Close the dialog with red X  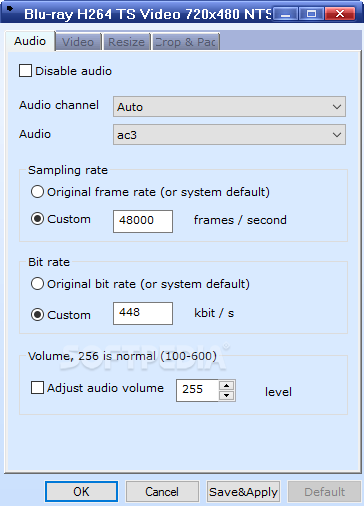339,14
